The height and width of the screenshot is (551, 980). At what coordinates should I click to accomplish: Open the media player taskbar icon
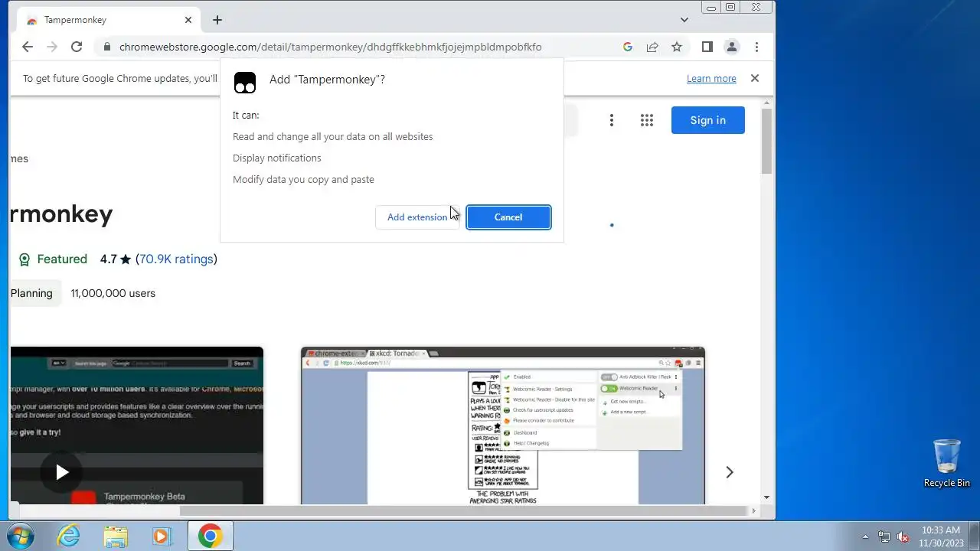point(162,536)
